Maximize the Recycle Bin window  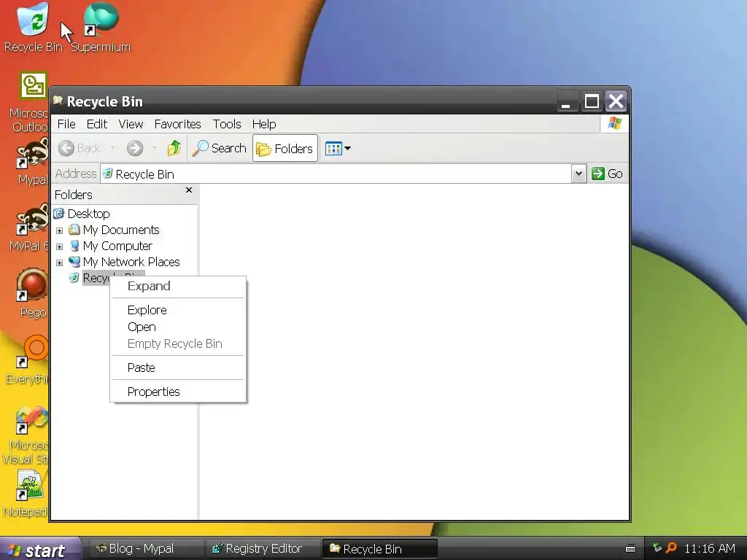[x=592, y=101]
